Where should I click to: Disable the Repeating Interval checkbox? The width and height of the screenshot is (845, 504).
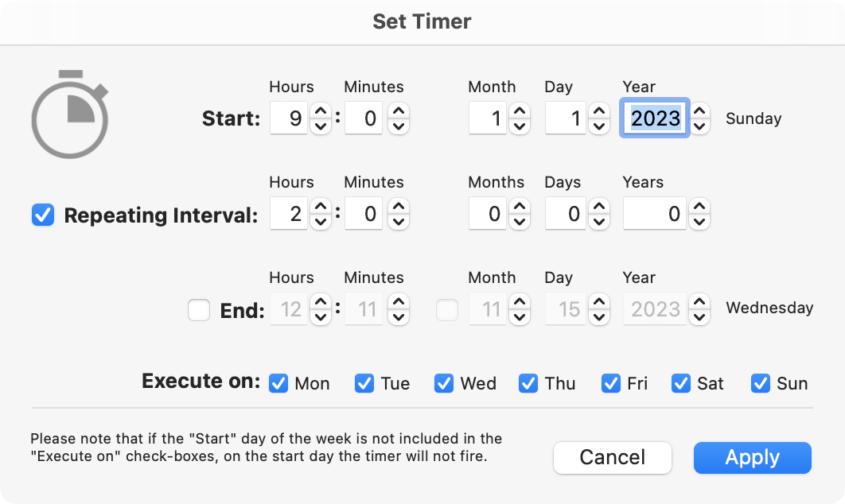[x=43, y=215]
